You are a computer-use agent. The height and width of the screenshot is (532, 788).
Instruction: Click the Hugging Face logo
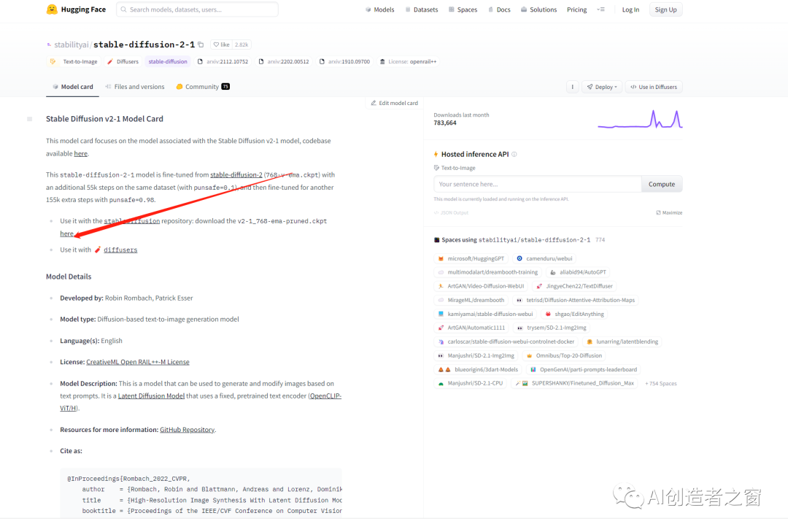(76, 9)
